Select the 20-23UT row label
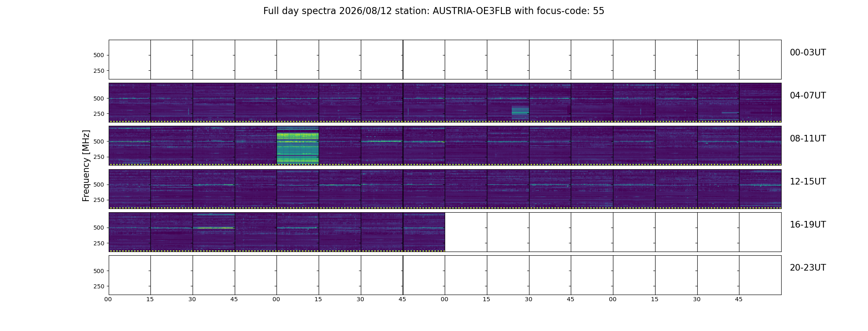This screenshot has height=331, width=868. tap(808, 268)
